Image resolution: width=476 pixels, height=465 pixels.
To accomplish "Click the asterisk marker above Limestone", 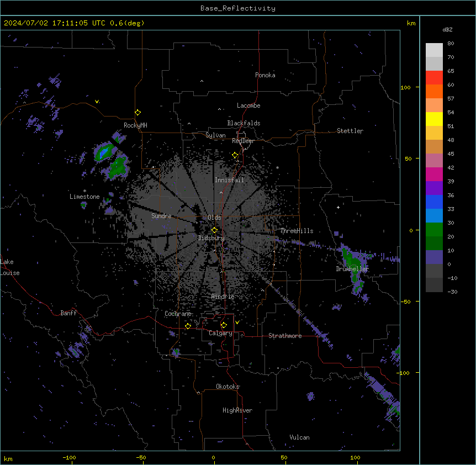I will [x=84, y=191].
